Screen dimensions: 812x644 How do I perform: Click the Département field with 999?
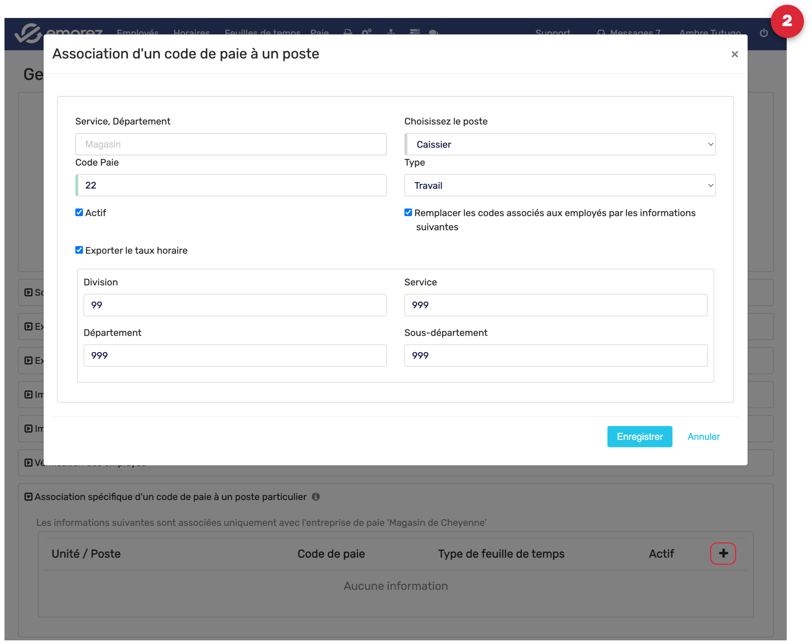click(235, 355)
